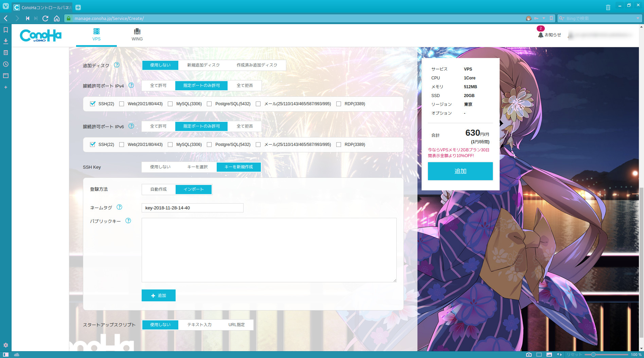644x358 pixels.
Task: Bookmark this page from address bar
Action: pyautogui.click(x=551, y=18)
